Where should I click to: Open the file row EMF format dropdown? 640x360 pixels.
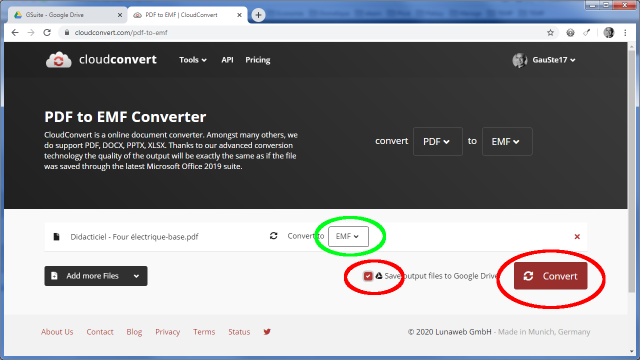coord(348,236)
